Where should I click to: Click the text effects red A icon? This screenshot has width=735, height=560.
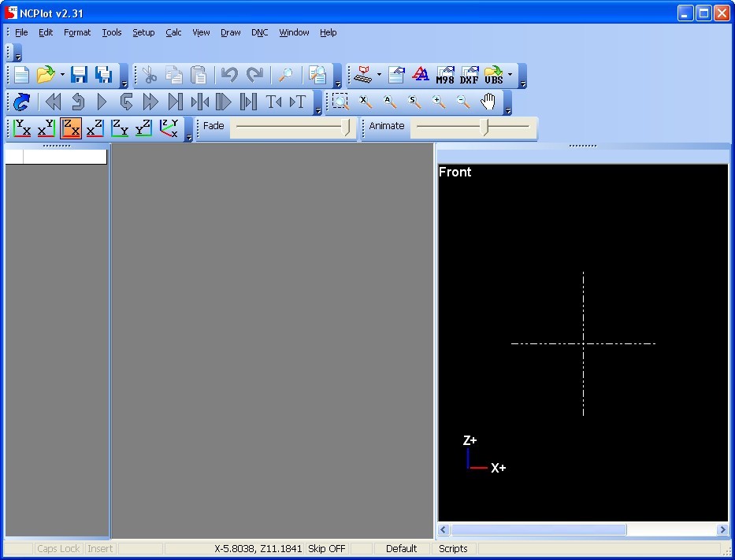[x=421, y=76]
